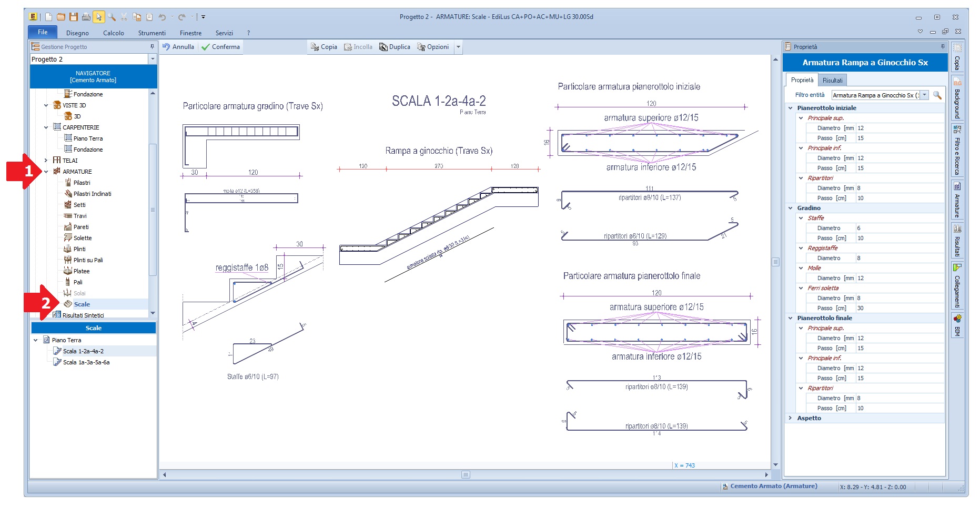Click the search magnifier beside Filtro entità
980x506 pixels.
pyautogui.click(x=937, y=95)
